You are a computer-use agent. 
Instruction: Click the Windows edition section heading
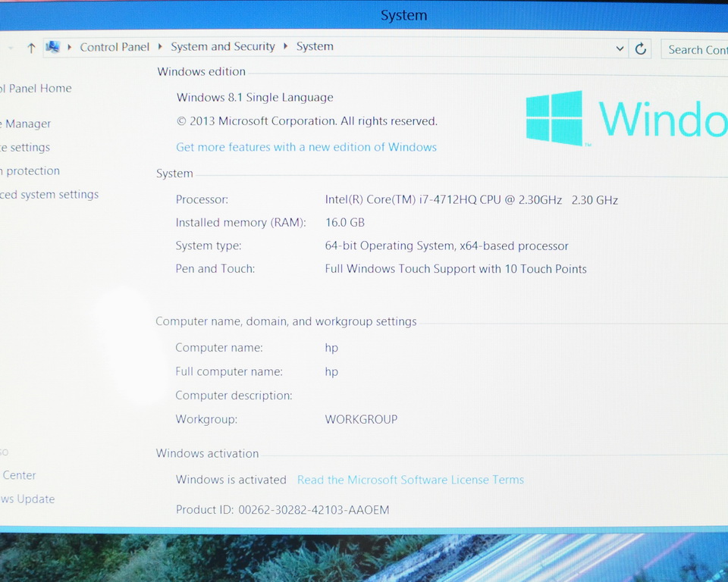click(x=201, y=72)
